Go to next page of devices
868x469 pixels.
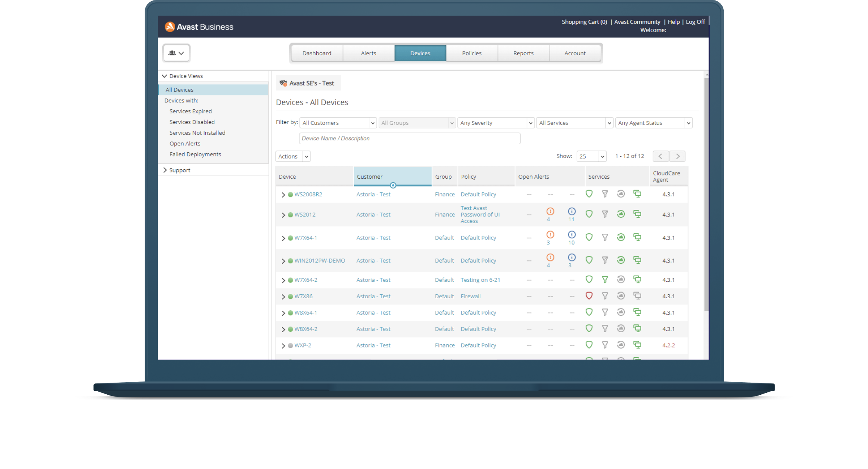click(678, 156)
